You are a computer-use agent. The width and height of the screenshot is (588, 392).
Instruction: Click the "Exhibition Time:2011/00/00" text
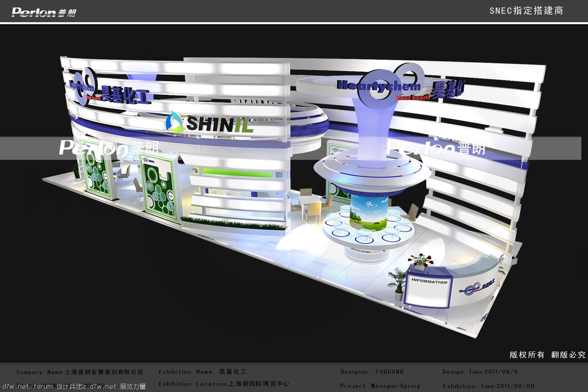click(488, 386)
